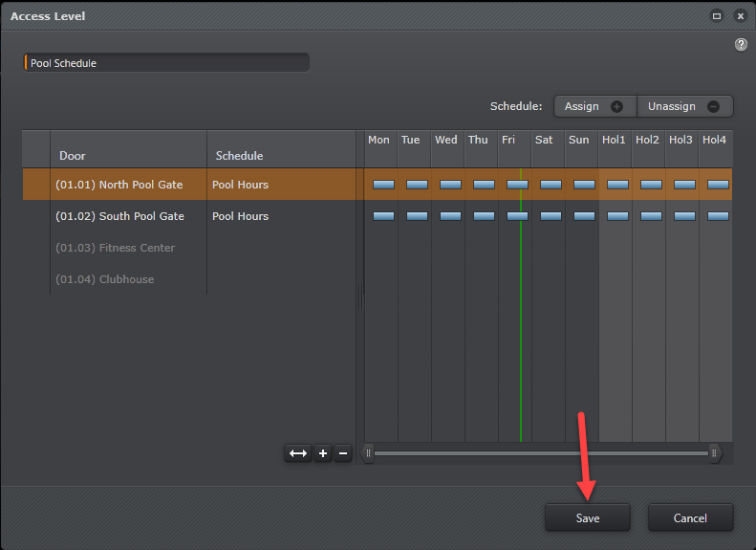The height and width of the screenshot is (550, 756).
Task: Click North Pool Gate Hol4 time block
Action: pos(718,185)
